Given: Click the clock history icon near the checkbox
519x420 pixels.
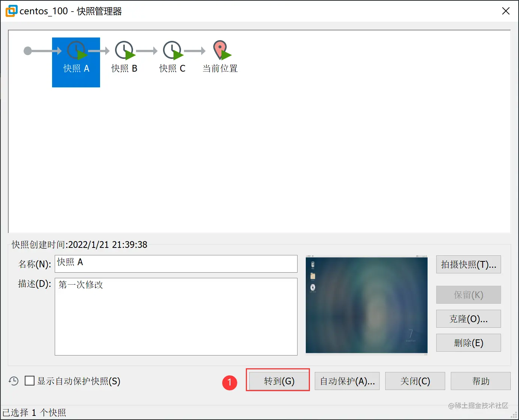Looking at the screenshot, I should (x=13, y=381).
